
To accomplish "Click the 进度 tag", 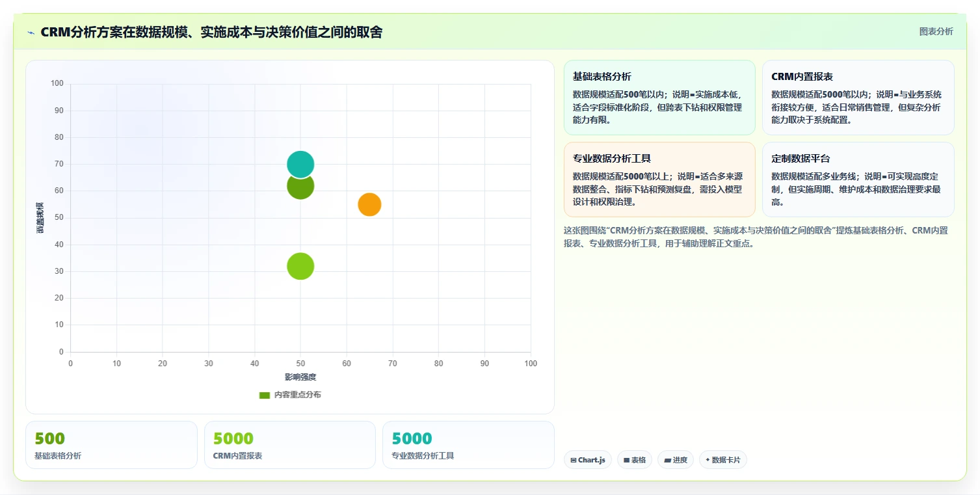I will (x=676, y=460).
